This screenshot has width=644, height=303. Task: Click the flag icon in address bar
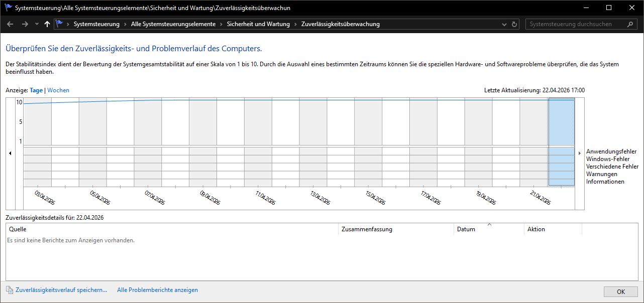tap(60, 24)
